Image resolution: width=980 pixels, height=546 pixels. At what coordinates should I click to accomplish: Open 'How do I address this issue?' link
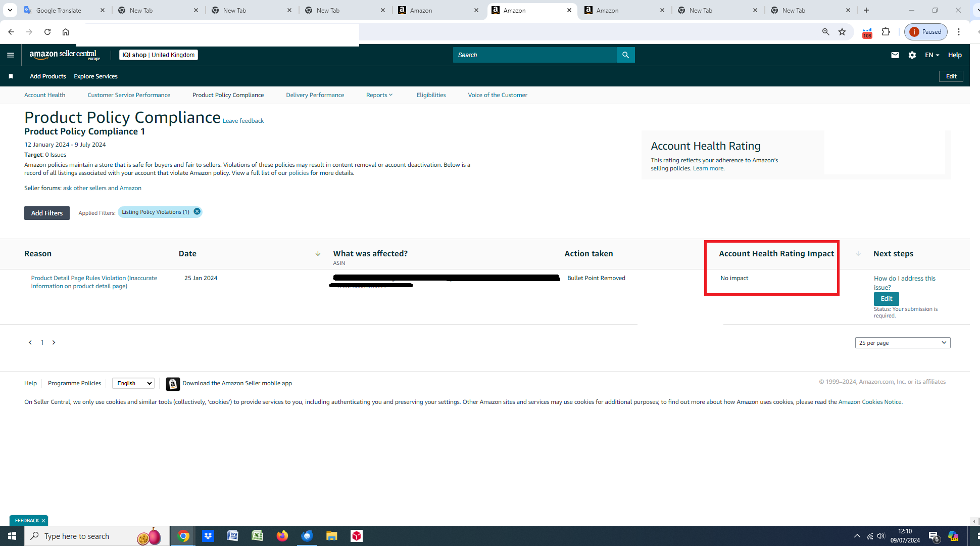[x=904, y=283]
